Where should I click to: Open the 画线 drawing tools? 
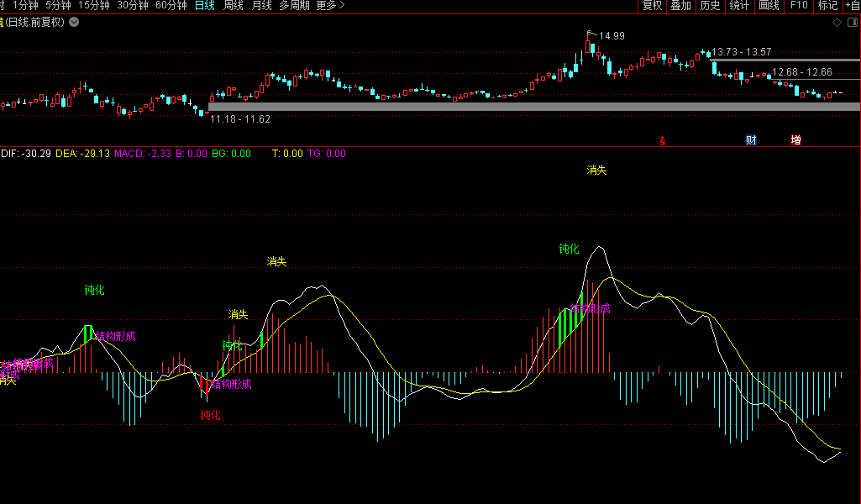[769, 6]
